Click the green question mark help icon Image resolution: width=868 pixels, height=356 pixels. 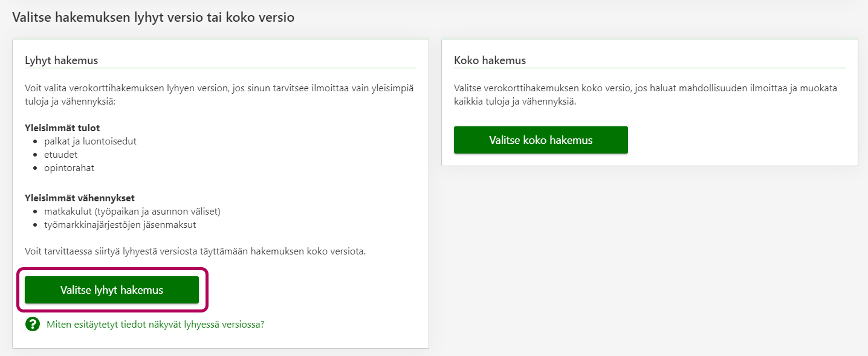coord(32,325)
